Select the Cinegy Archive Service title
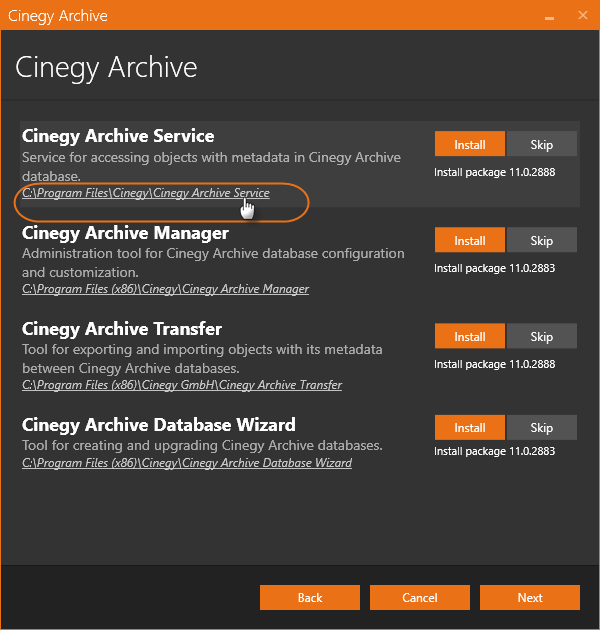Screen dimensions: 600x630 click(x=118, y=136)
